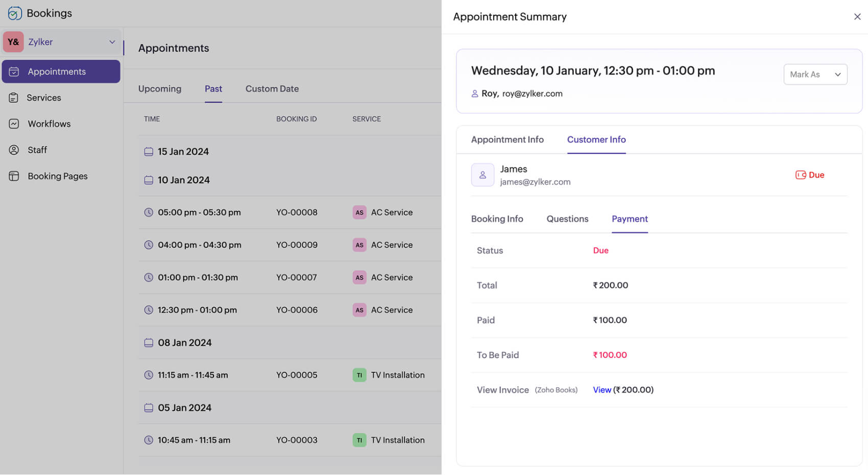
Task: Click James's avatar icon in Customer Info
Action: point(483,174)
